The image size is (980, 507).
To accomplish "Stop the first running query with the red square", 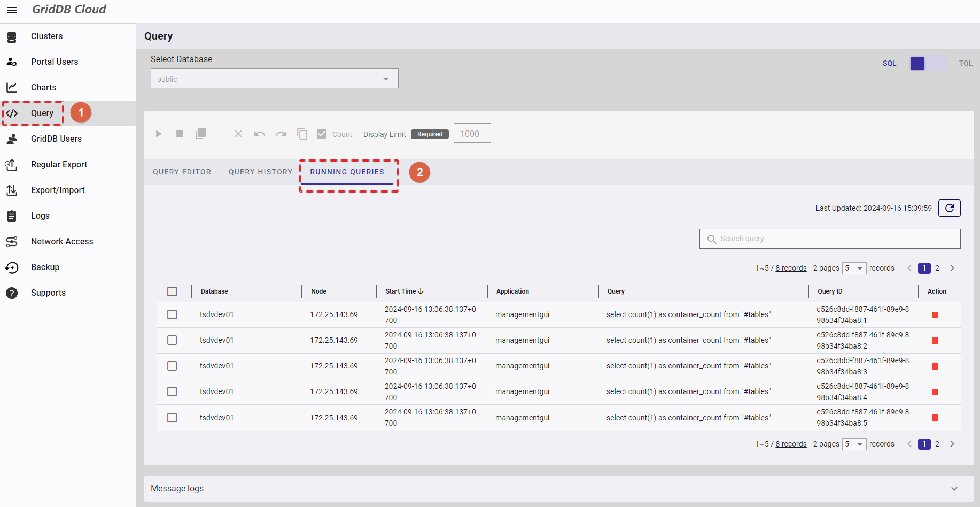I will point(935,315).
